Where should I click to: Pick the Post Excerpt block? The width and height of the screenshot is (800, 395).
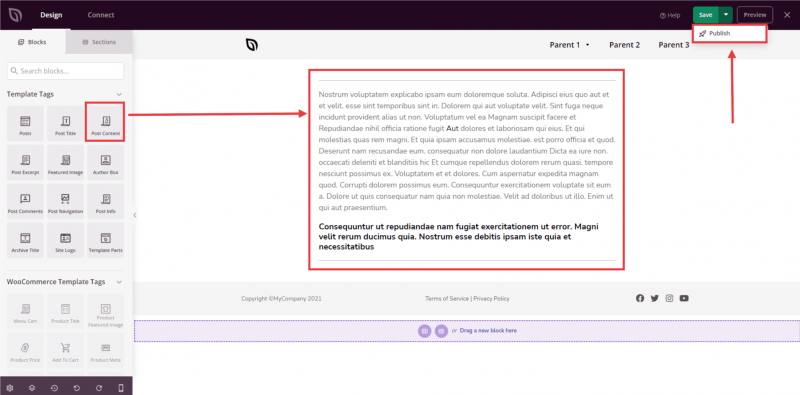coord(26,163)
